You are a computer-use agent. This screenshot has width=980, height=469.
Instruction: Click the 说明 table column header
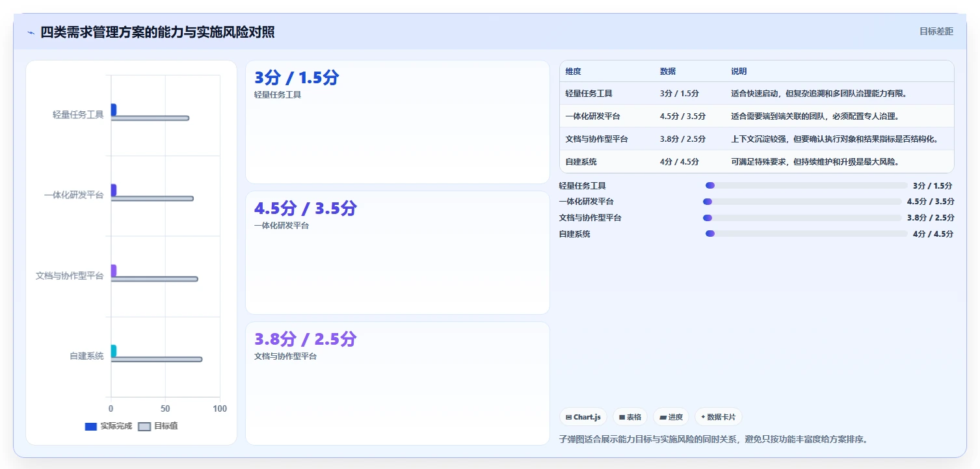coord(739,72)
